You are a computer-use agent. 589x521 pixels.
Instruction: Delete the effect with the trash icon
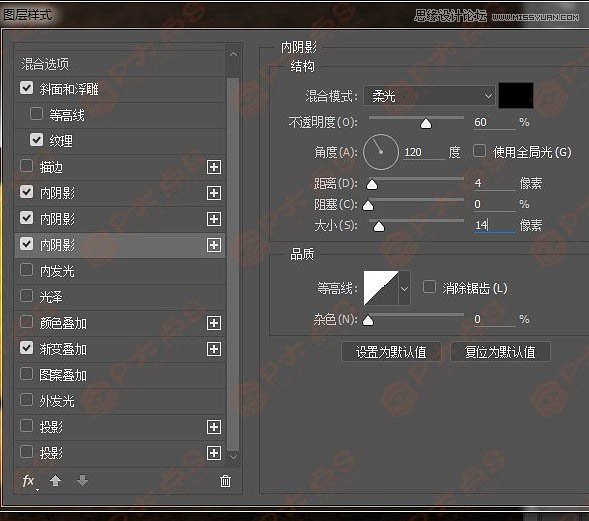coord(225,481)
